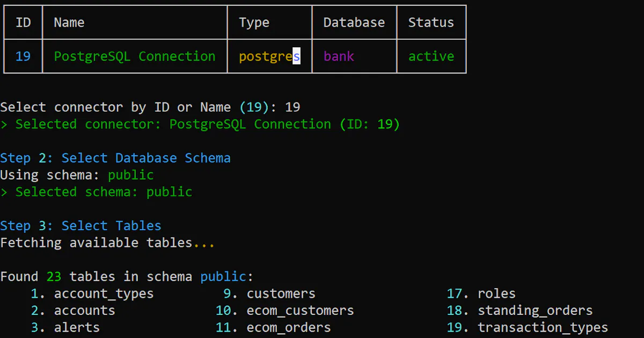Screen dimensions: 644x338
Task: Click the Status column header
Action: 431,23
